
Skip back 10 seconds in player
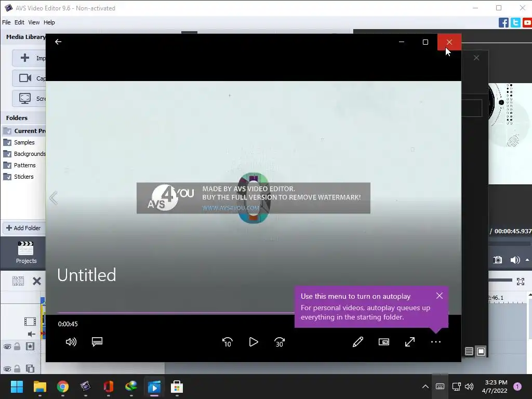(228, 342)
